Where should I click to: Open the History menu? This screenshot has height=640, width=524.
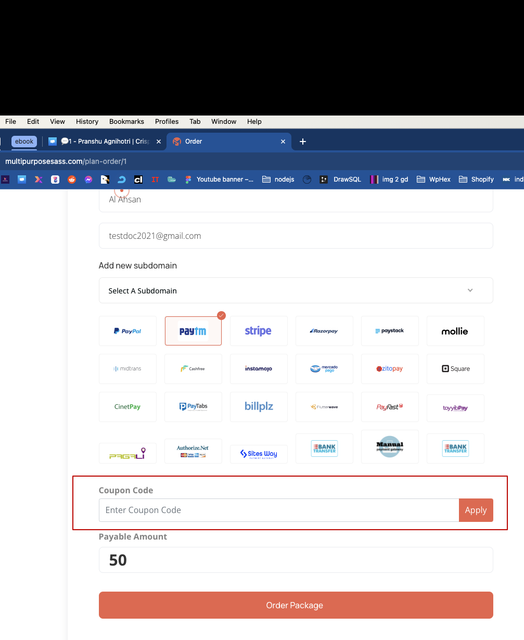(x=87, y=122)
